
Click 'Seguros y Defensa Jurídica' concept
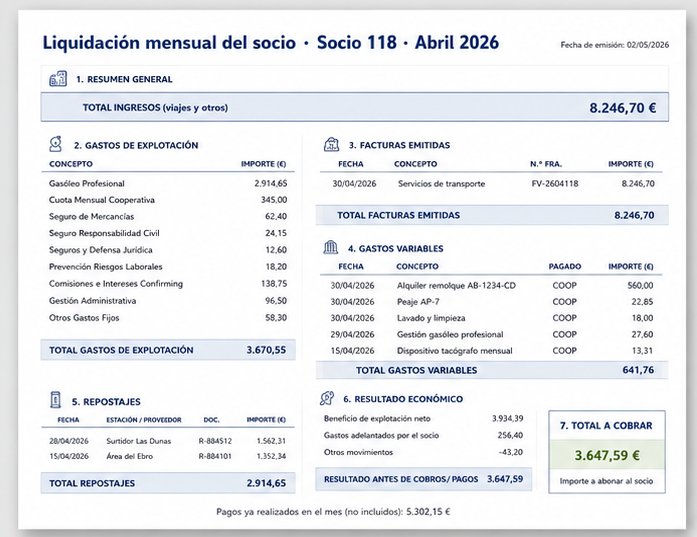coord(100,250)
